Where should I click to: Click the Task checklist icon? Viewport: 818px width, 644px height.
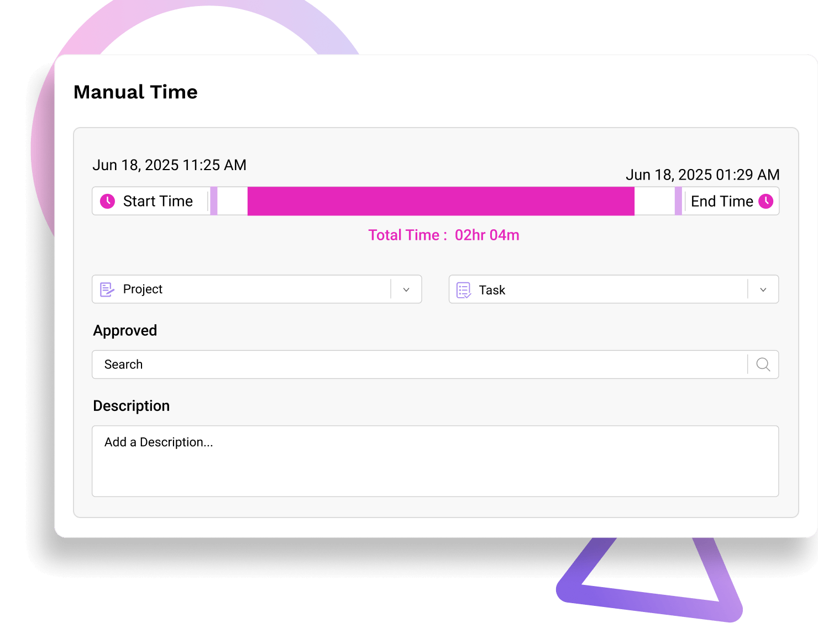click(x=464, y=290)
